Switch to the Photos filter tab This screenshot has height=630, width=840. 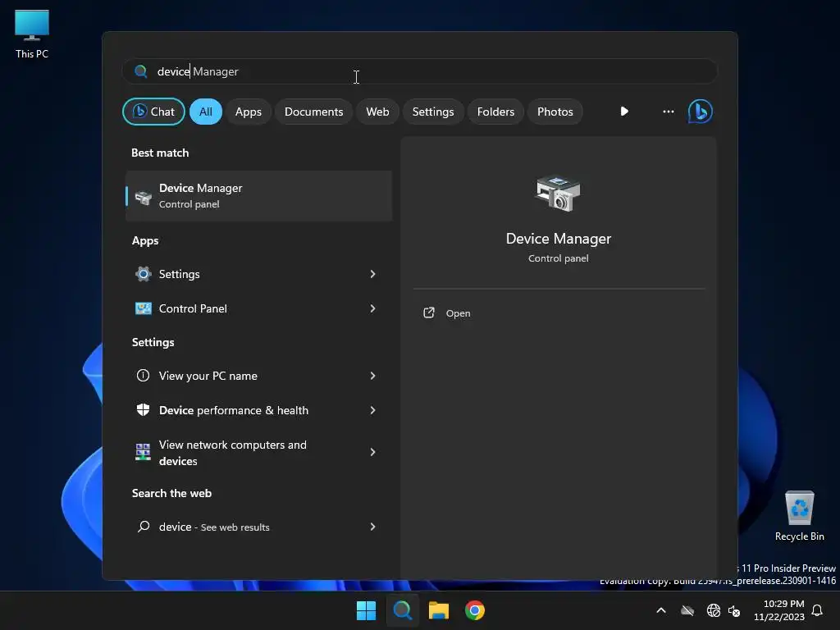tap(555, 112)
